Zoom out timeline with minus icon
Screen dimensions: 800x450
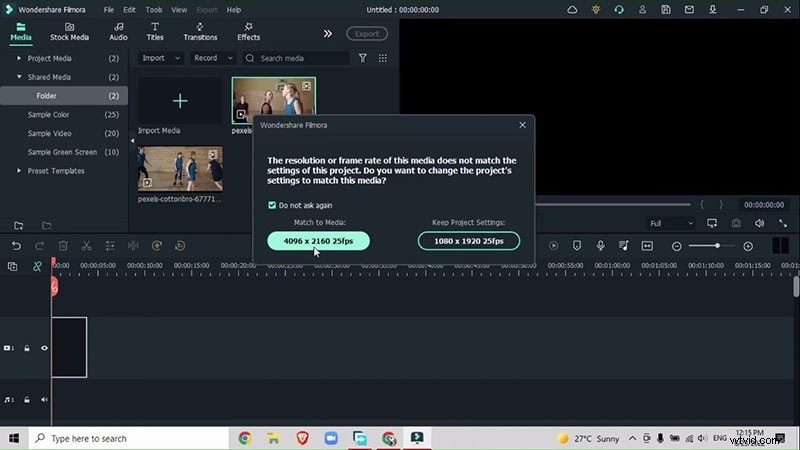[677, 246]
